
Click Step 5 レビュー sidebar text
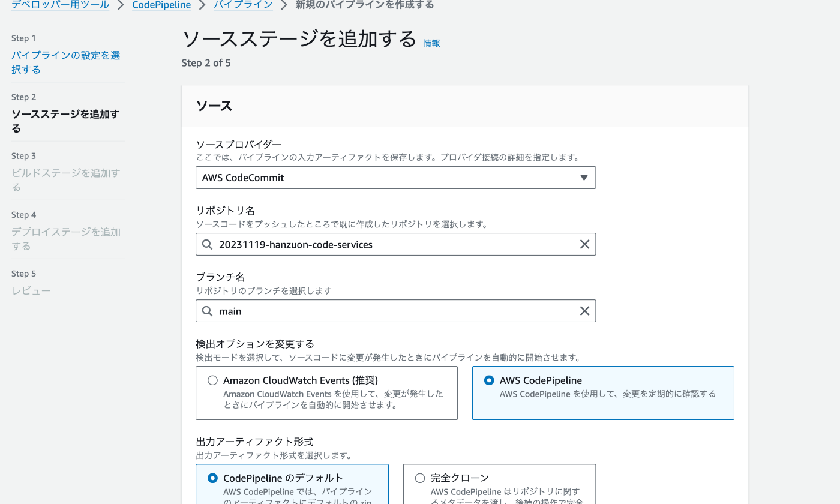pyautogui.click(x=31, y=291)
